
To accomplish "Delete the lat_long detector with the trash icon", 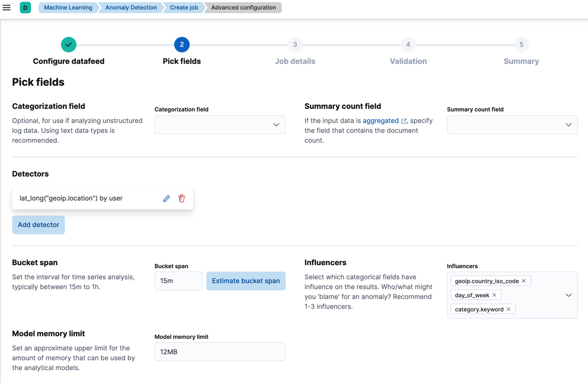I will 181,198.
